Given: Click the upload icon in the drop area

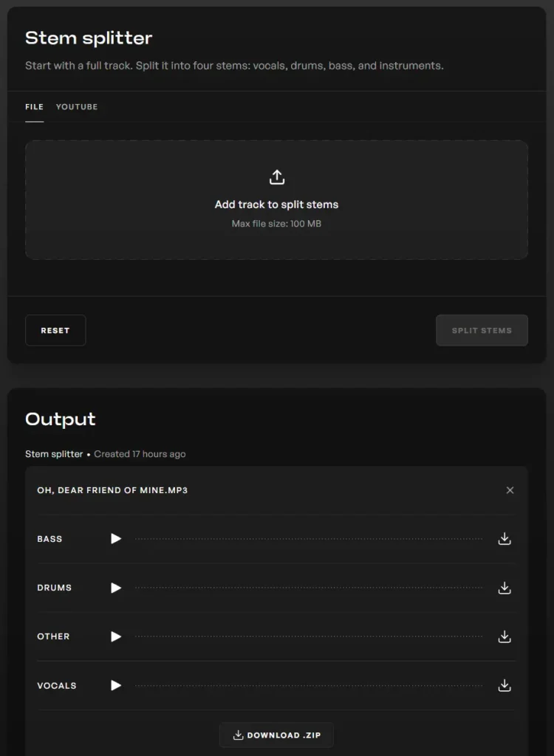Looking at the screenshot, I should (x=276, y=177).
